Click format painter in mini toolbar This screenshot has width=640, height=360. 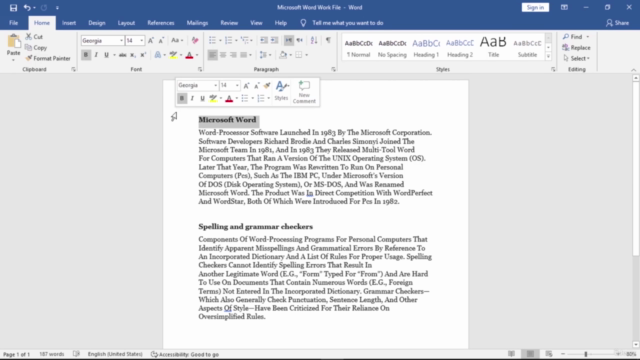coord(267,85)
